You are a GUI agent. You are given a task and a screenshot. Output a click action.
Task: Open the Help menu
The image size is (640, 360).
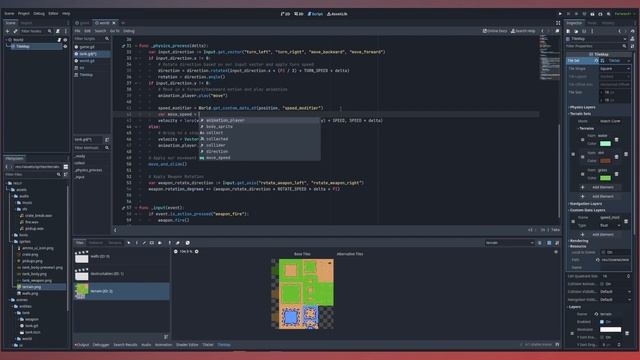(66, 13)
